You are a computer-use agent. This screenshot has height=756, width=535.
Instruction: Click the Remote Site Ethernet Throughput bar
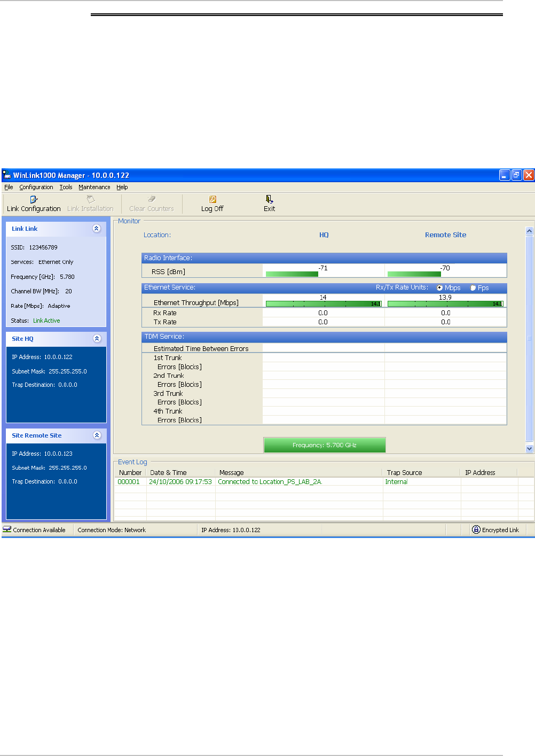pos(445,303)
